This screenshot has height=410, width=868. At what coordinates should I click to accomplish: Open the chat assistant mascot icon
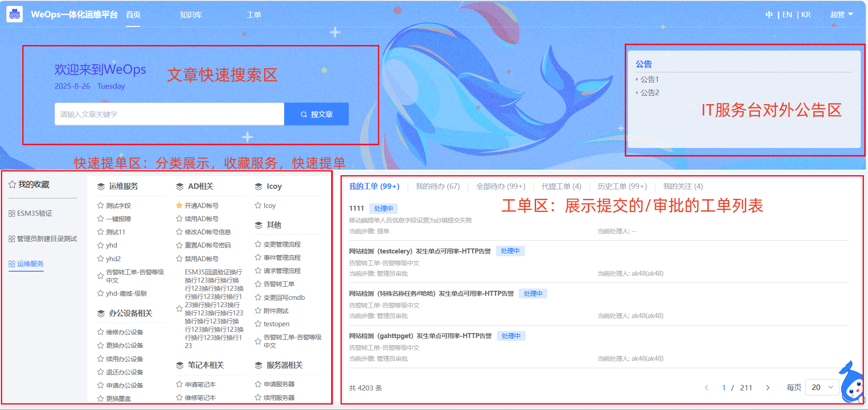tap(852, 383)
